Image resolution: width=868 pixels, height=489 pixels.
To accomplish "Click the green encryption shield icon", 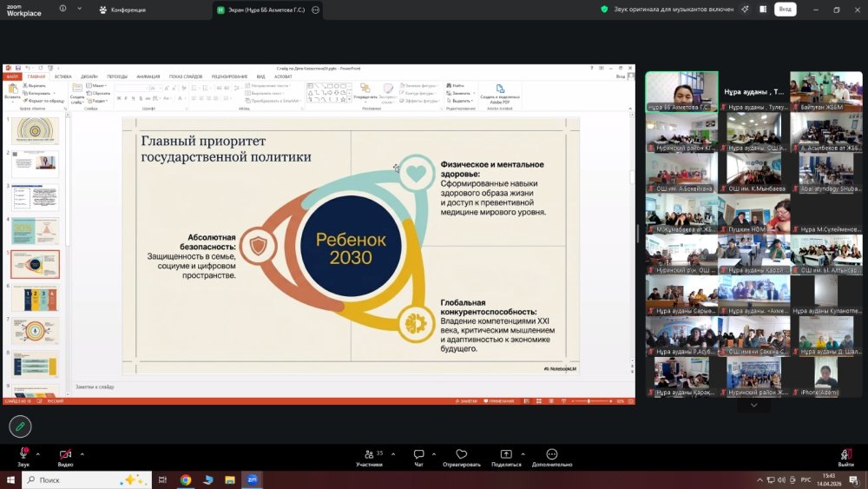I will (604, 10).
